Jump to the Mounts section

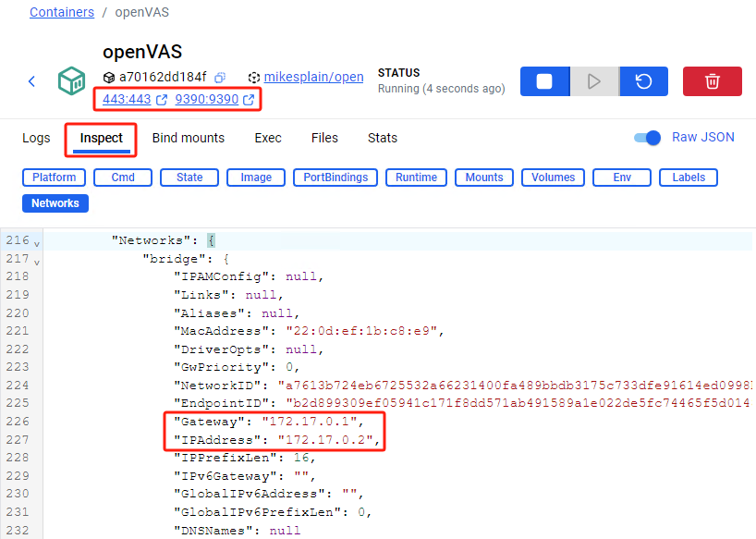click(484, 178)
